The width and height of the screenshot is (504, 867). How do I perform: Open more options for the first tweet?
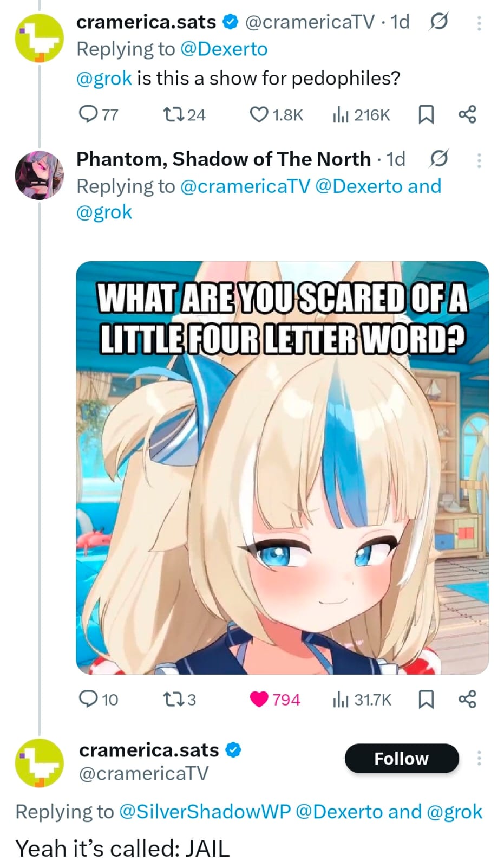tap(479, 23)
